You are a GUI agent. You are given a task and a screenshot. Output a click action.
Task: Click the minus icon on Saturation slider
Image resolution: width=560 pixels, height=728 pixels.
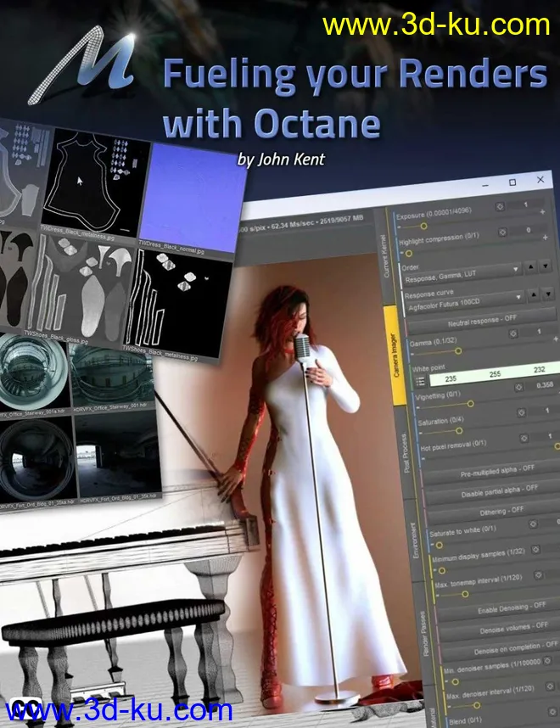pyautogui.click(x=421, y=434)
